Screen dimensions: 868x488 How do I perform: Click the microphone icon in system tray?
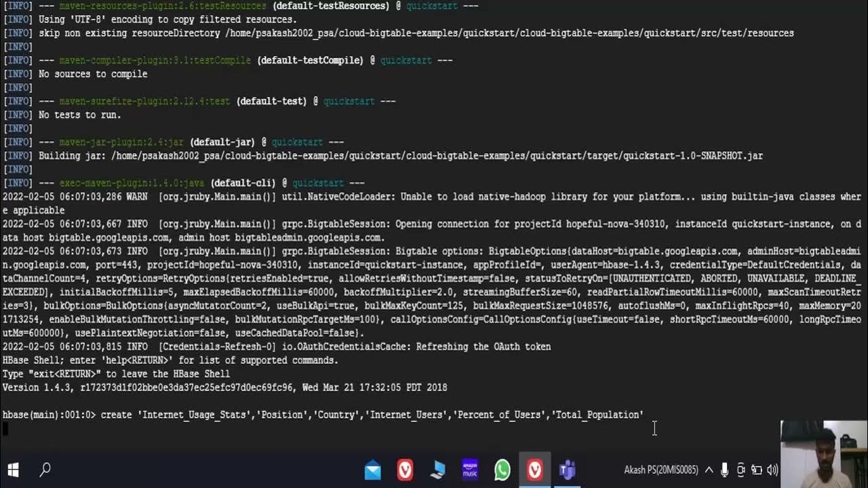(725, 470)
